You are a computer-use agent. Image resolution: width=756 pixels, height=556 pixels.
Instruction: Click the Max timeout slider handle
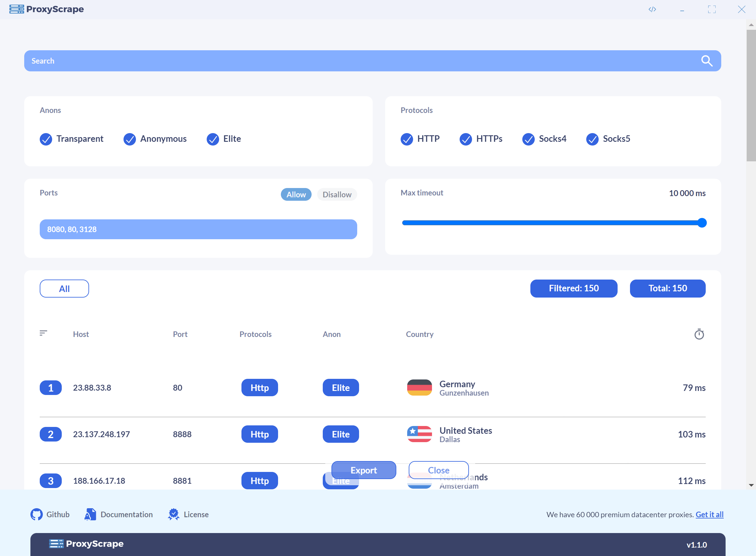[702, 222]
